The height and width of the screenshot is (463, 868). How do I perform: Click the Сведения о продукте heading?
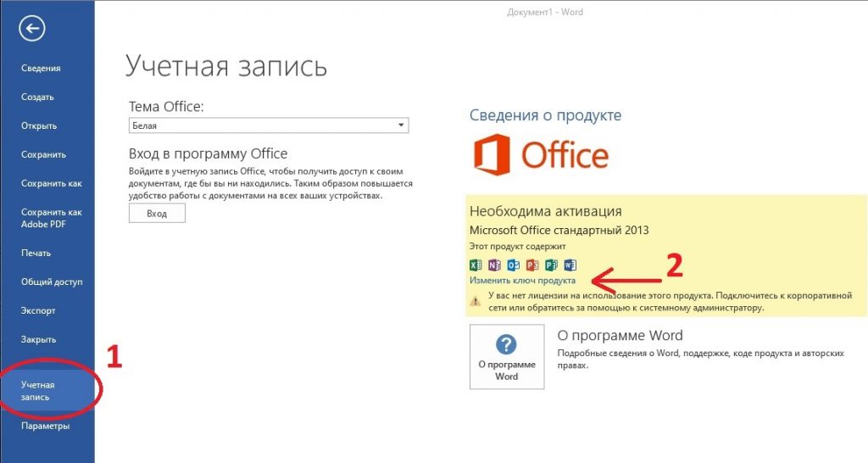point(545,115)
